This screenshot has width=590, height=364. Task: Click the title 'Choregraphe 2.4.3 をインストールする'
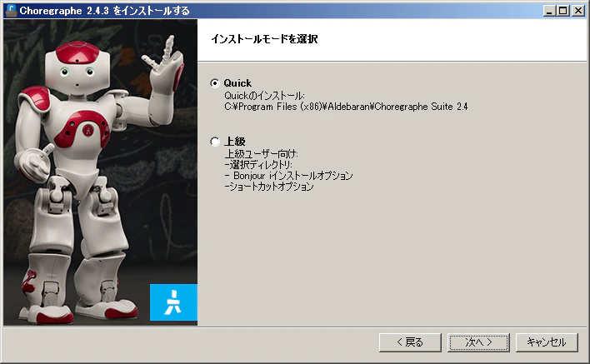tap(105, 11)
